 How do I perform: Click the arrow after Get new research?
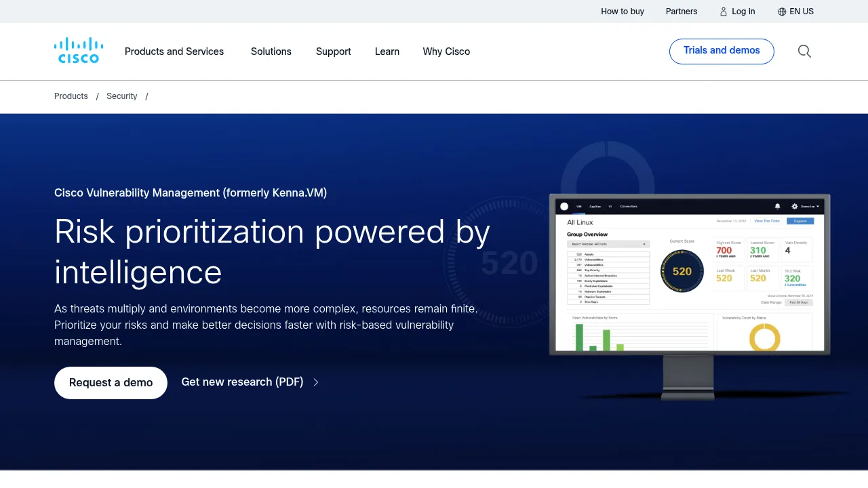316,382
